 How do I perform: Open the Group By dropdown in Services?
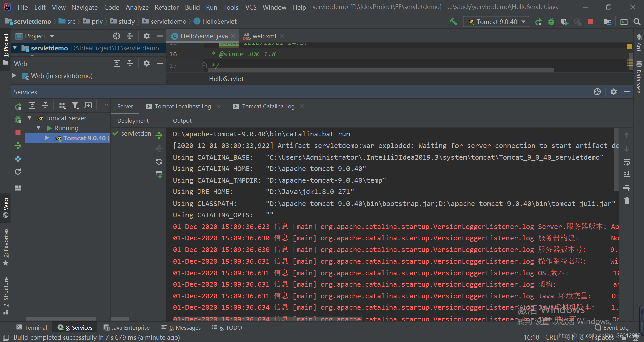pyautogui.click(x=62, y=106)
